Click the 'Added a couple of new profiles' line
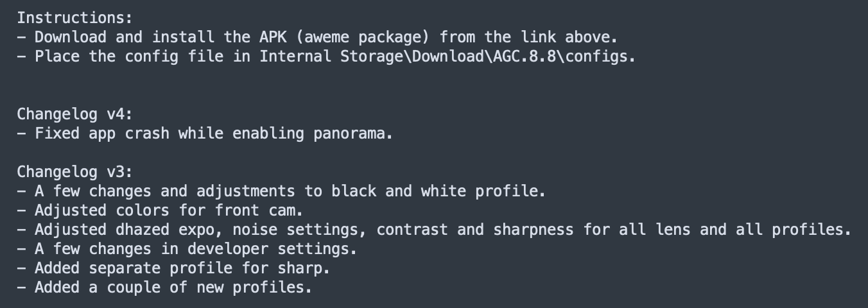The height and width of the screenshot is (308, 868). coord(164,287)
